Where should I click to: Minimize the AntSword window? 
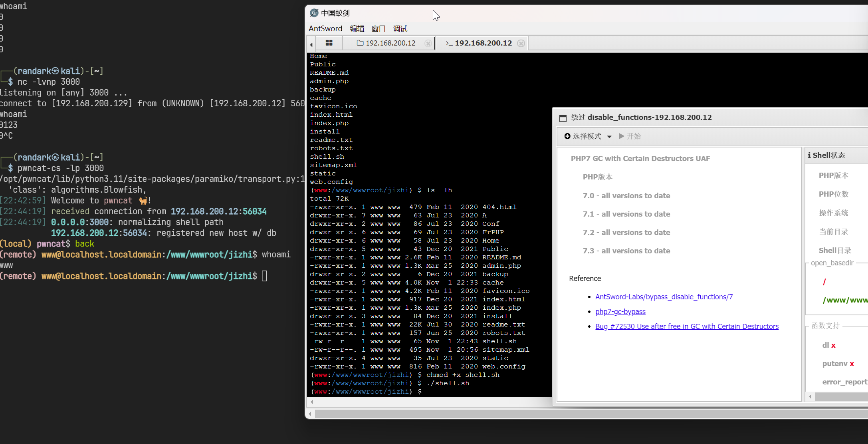click(x=849, y=13)
